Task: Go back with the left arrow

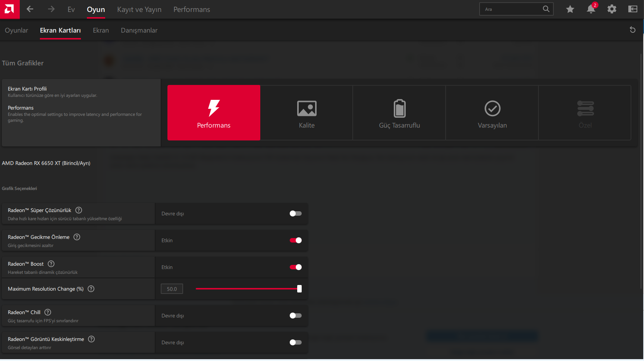Action: tap(30, 9)
